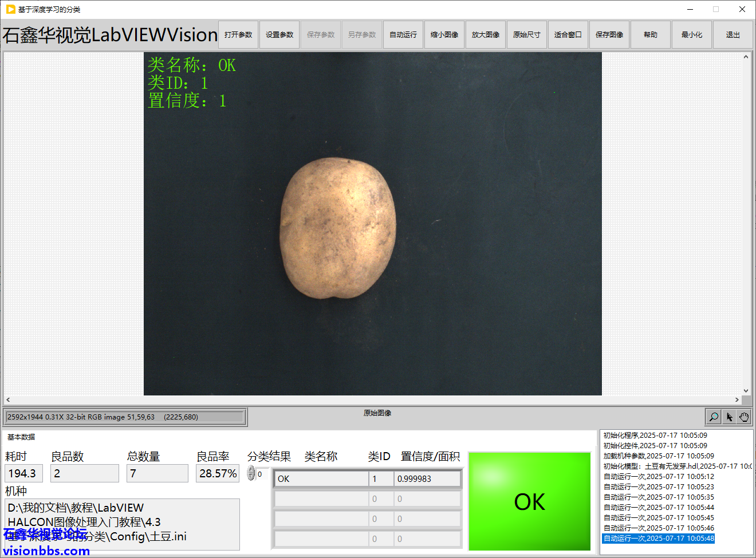Screen dimensions: 756x558
Task: Click the LabVIEW app icon in title bar
Action: coord(10,9)
